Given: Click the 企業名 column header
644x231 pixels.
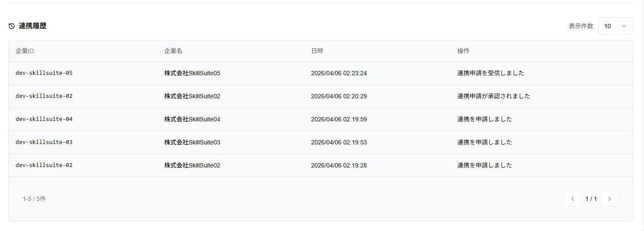Looking at the screenshot, I should pos(173,51).
